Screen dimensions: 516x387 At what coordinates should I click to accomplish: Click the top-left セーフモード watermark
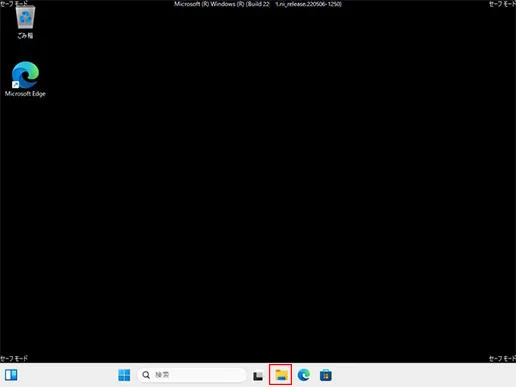(x=14, y=3)
